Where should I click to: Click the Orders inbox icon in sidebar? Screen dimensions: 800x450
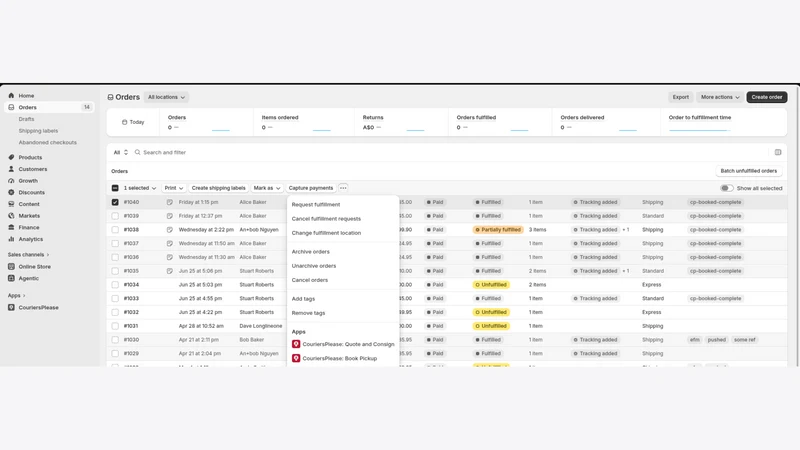[11, 107]
